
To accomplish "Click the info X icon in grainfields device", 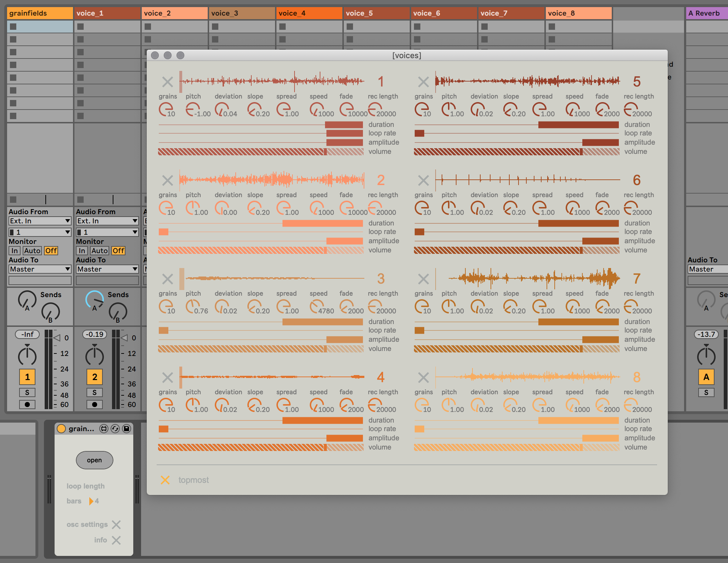I will 116,540.
